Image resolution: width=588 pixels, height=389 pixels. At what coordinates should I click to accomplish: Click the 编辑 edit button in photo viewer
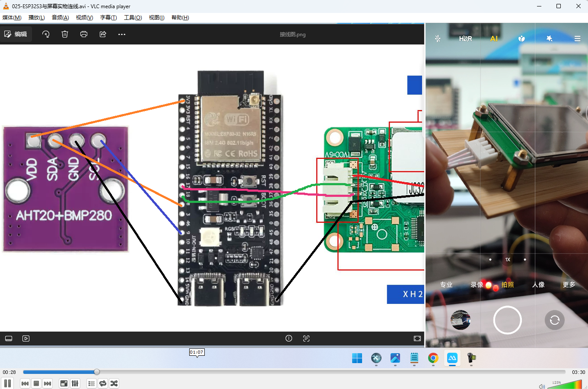tap(16, 34)
